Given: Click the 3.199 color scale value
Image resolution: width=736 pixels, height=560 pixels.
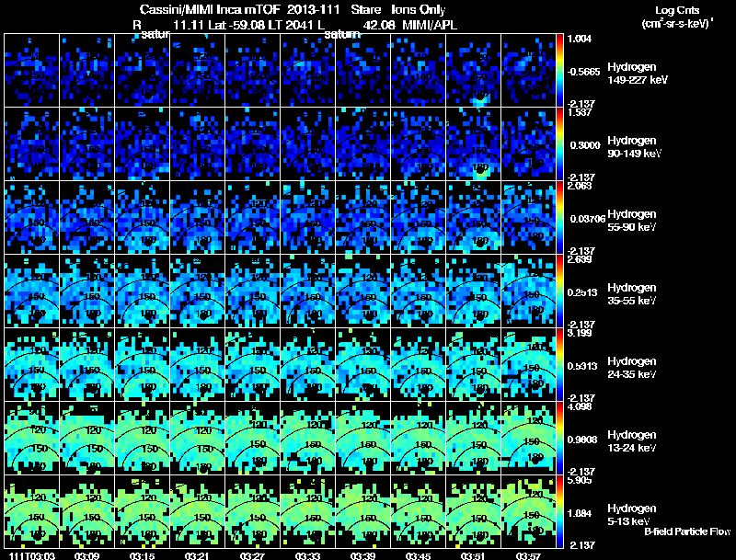Looking at the screenshot, I should (580, 333).
